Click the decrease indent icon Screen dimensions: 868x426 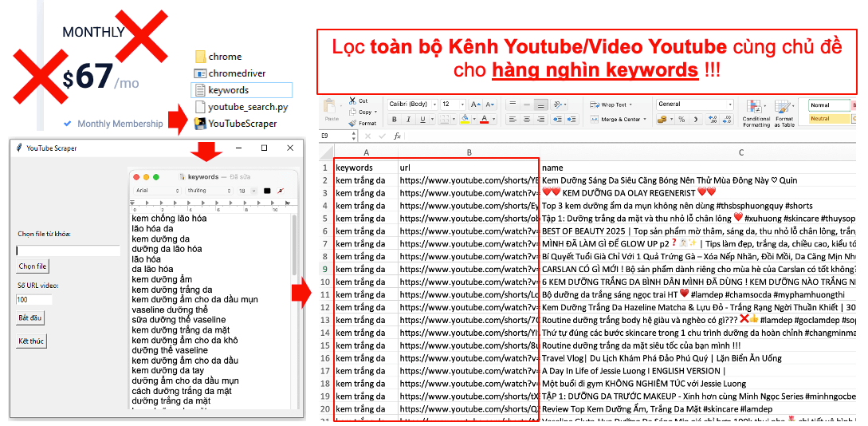(x=557, y=119)
